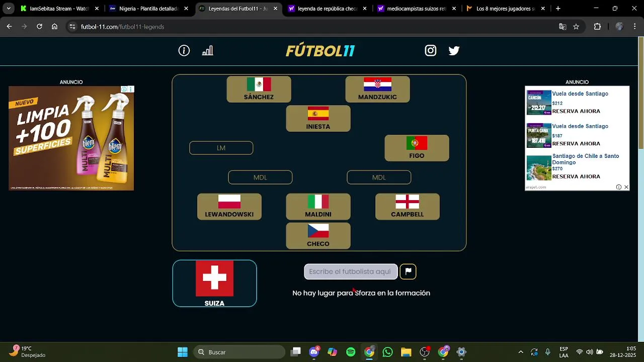
Task: Open the statistics bar chart icon
Action: click(x=207, y=50)
